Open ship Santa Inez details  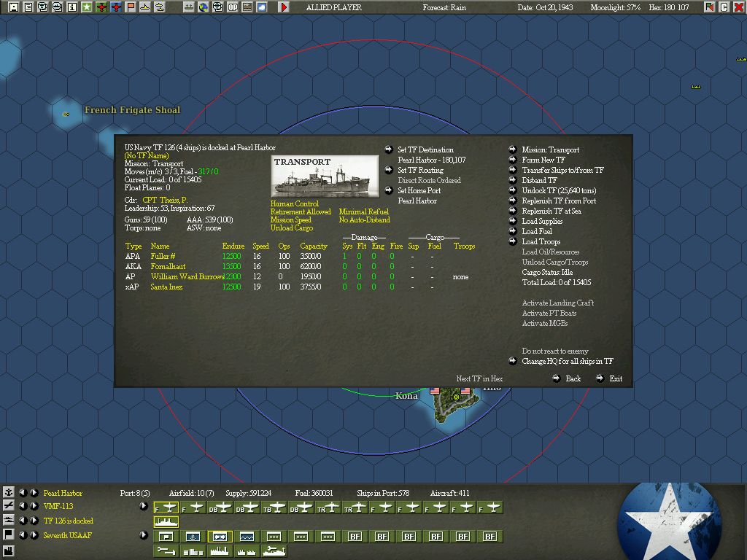coord(166,287)
